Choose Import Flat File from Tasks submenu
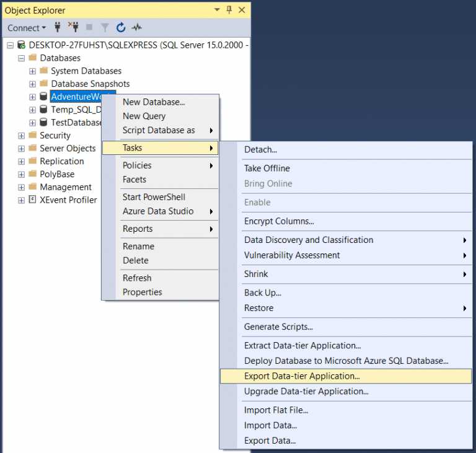 point(276,410)
